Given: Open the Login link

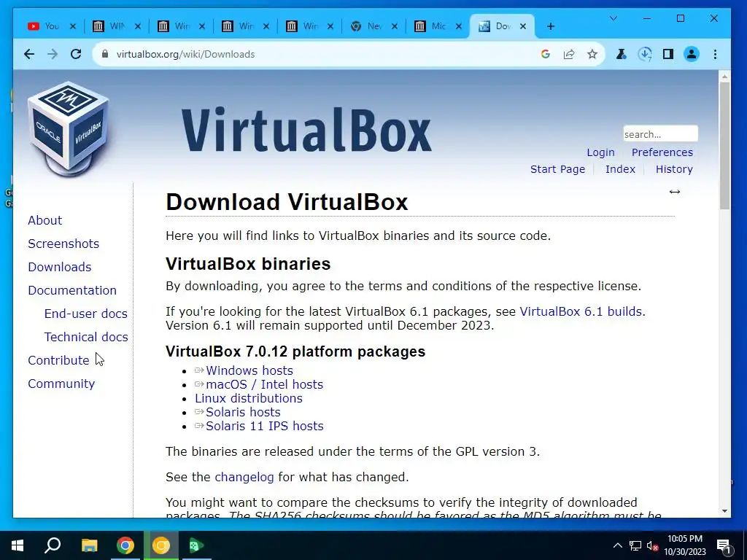Looking at the screenshot, I should pos(600,152).
